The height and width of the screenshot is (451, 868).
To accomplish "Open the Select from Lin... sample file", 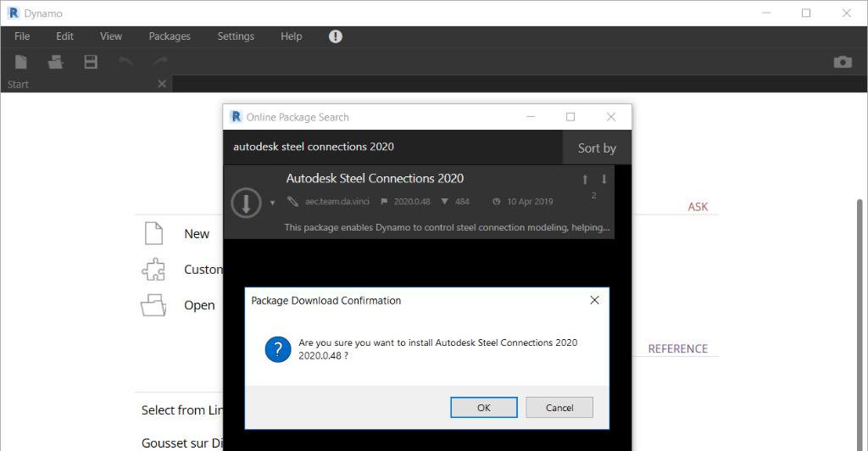I will pos(181,410).
